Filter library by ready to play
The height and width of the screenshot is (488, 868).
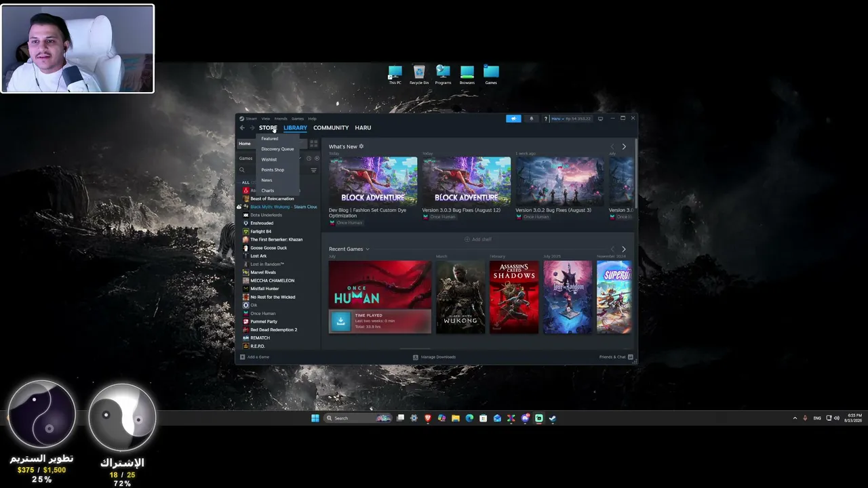(x=317, y=159)
